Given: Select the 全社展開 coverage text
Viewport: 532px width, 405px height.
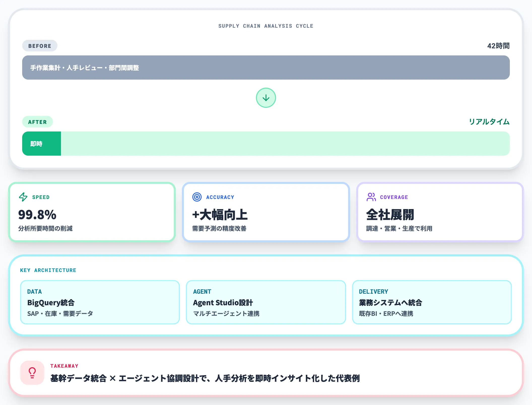Looking at the screenshot, I should tap(390, 215).
